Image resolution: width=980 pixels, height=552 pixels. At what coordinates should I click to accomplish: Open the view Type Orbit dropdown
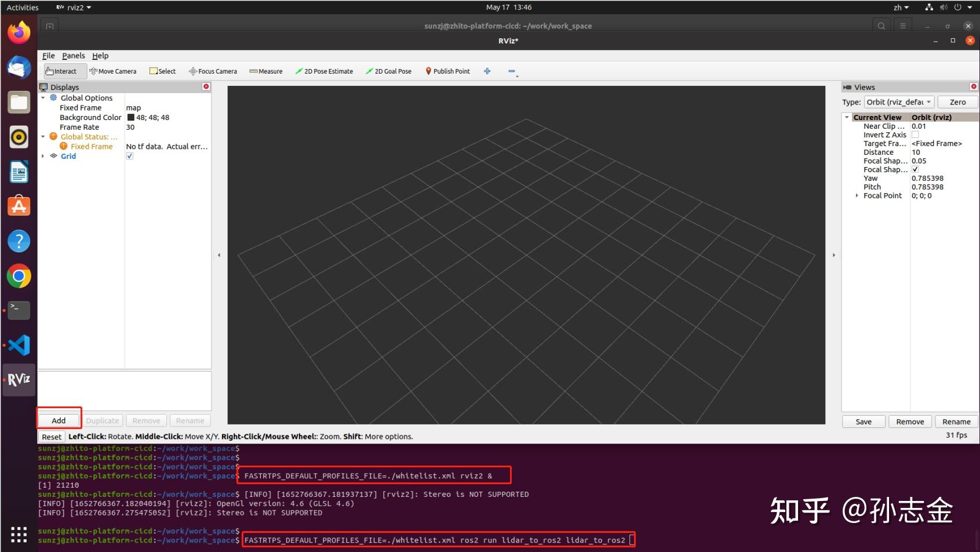coord(899,102)
